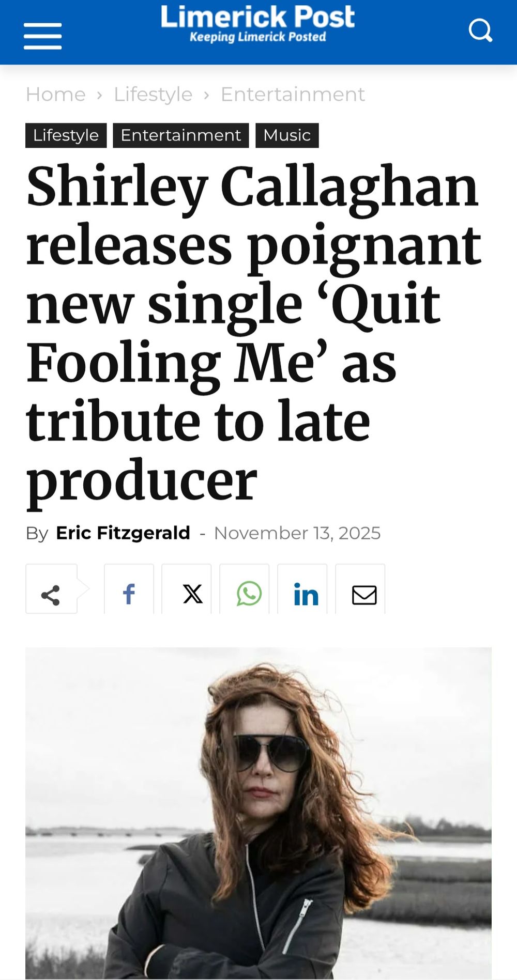Screen dimensions: 517x980
Task: Share the article on LinkedIn
Action: point(302,589)
